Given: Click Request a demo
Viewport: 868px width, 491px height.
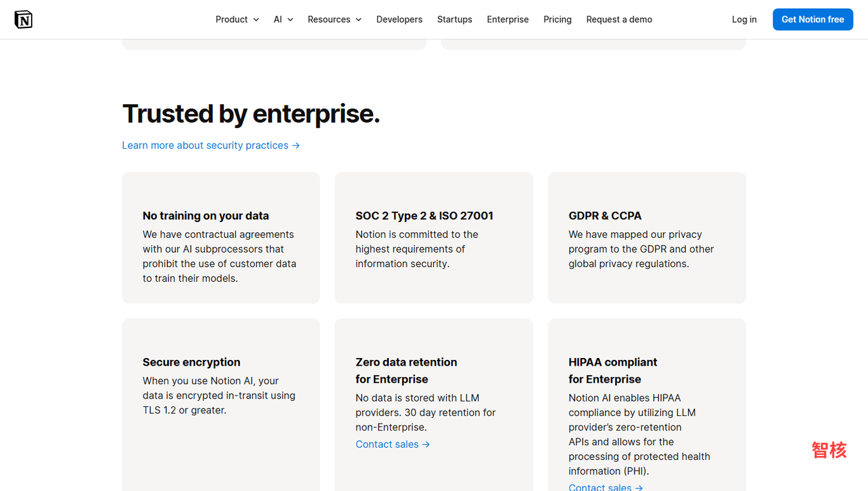Looking at the screenshot, I should point(619,20).
